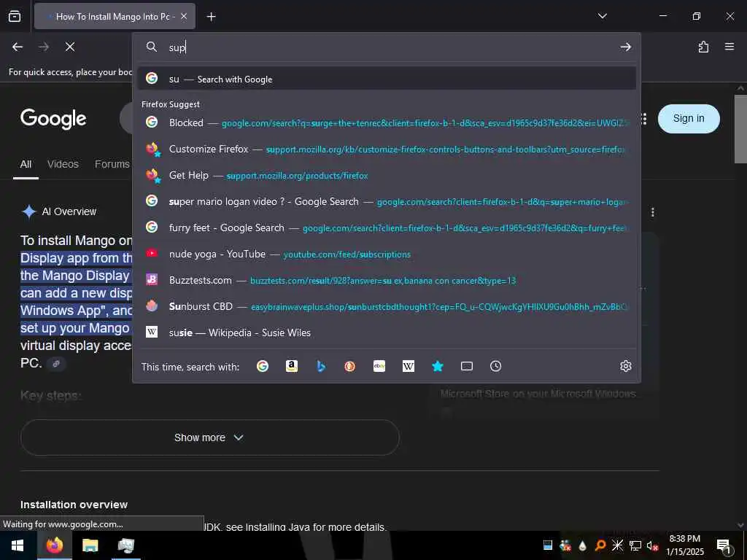Click the white starburst tray icon
This screenshot has height=560, width=747.
(x=617, y=545)
